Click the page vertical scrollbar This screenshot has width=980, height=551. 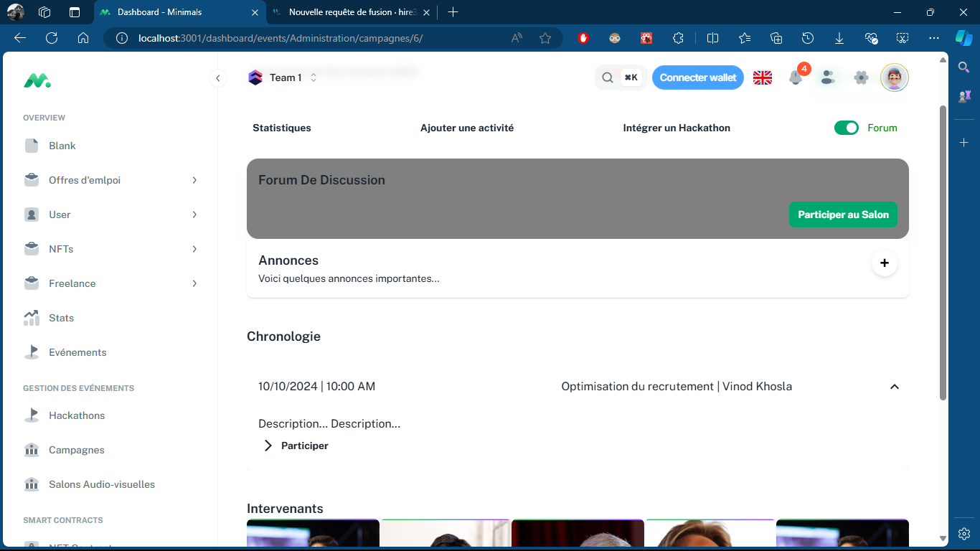(943, 253)
